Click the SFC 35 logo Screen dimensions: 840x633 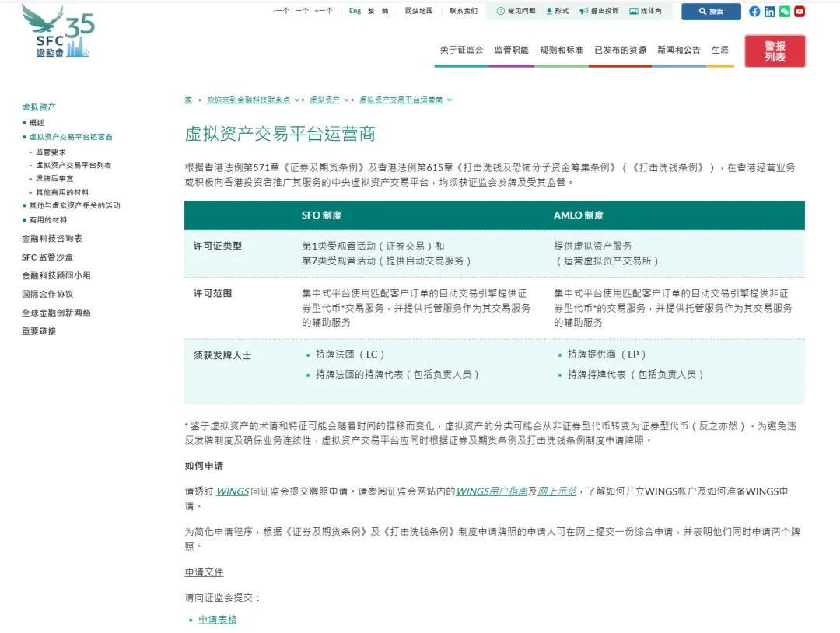(x=58, y=32)
